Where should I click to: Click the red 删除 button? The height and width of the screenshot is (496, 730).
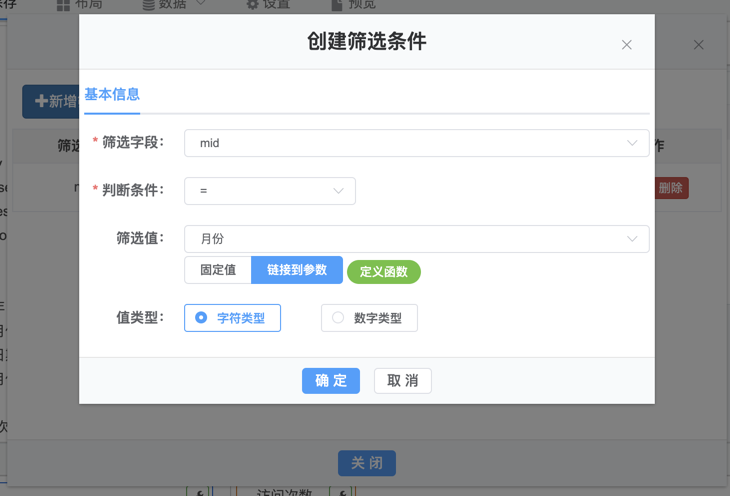671,188
